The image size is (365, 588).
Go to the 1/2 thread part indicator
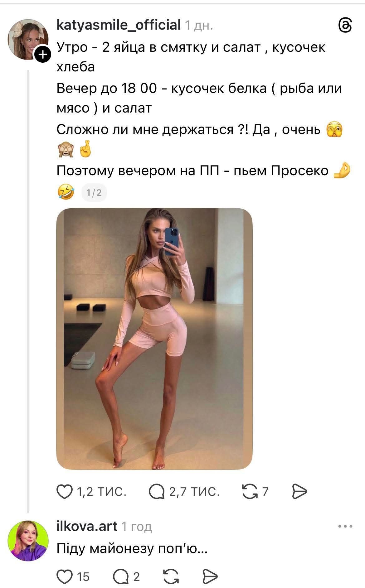coord(94,193)
